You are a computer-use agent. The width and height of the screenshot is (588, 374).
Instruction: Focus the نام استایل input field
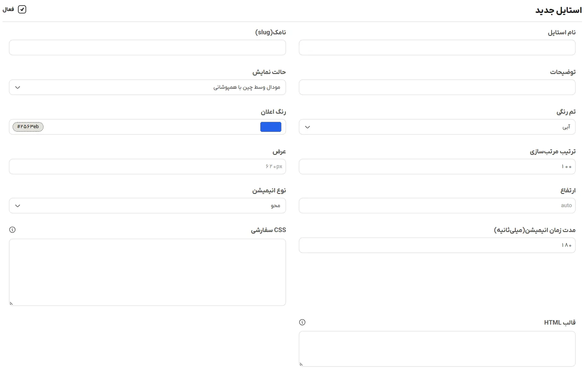(x=437, y=48)
